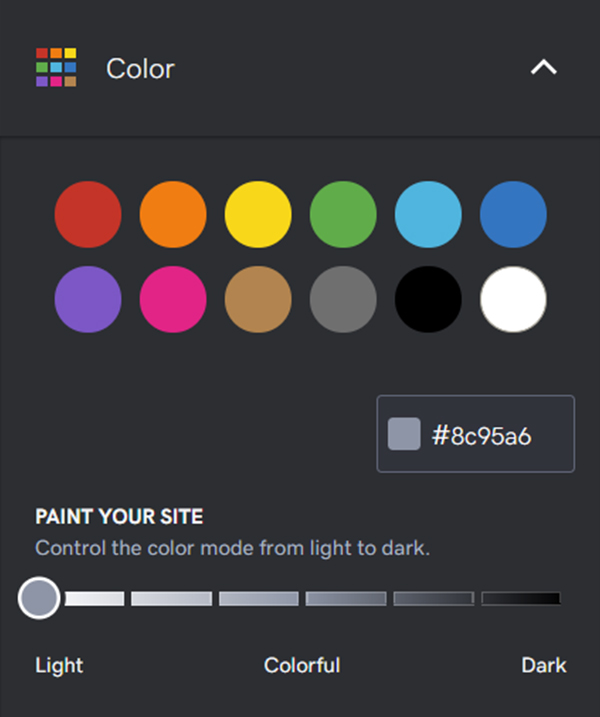
Task: Click the round paint slider handle
Action: 39,598
